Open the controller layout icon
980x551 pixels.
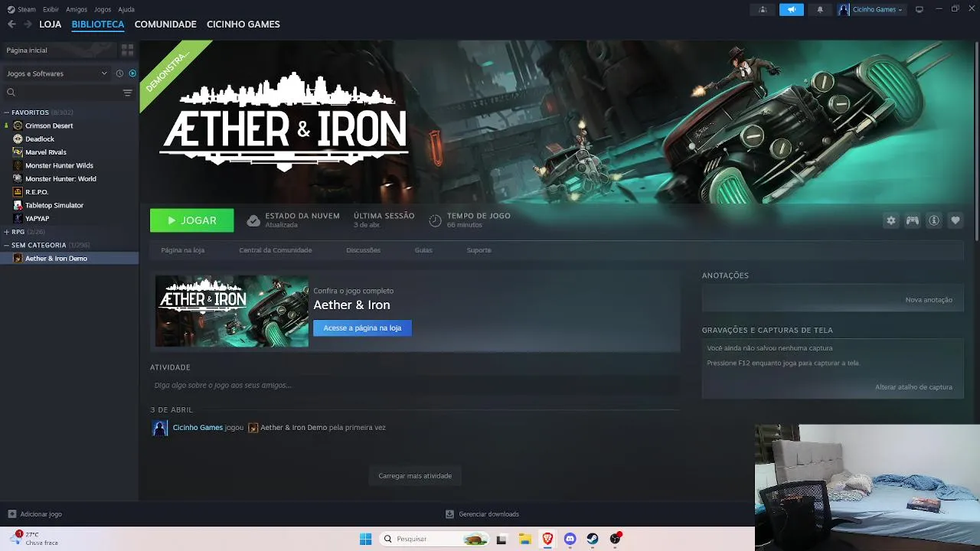tap(913, 220)
